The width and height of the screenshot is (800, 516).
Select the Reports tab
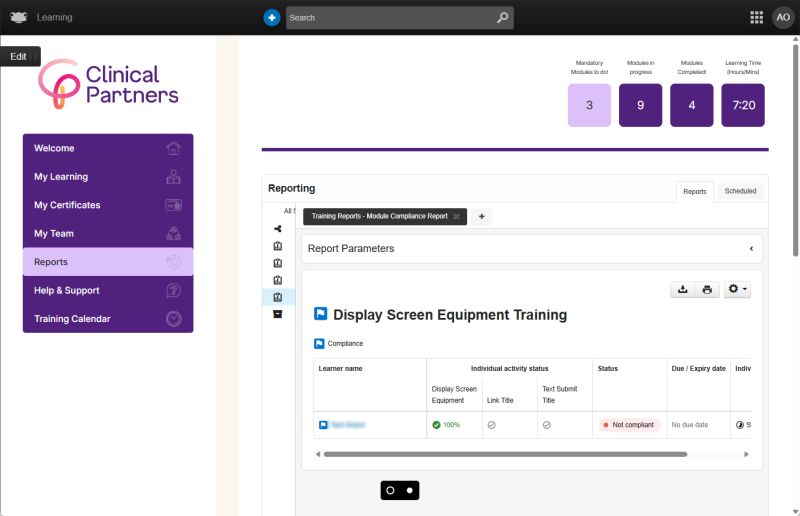coord(694,191)
